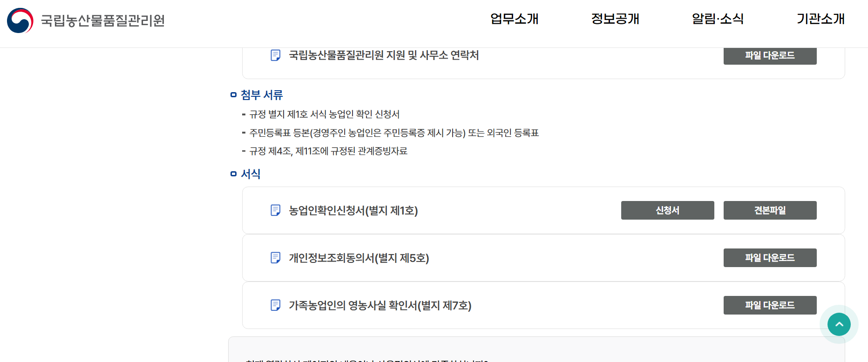Image resolution: width=868 pixels, height=362 pixels.
Task: Click the 주민등록표 등본 attachment list item
Action: (393, 133)
